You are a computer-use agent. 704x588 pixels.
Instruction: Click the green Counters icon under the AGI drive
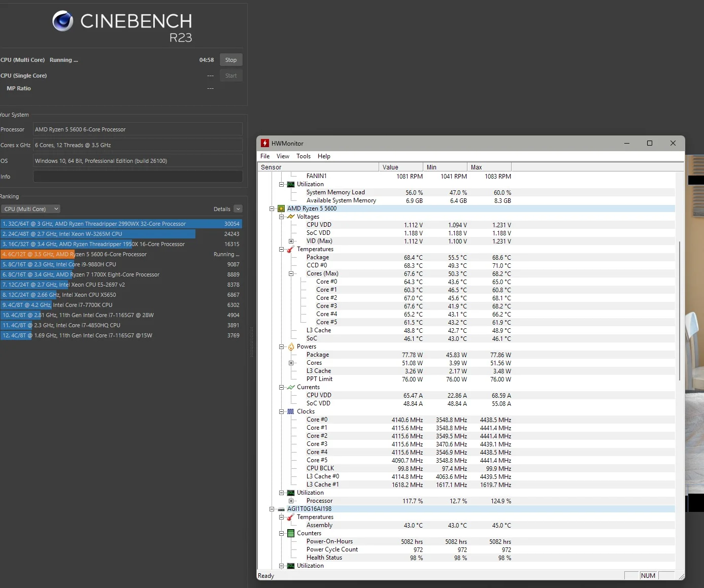pos(291,533)
